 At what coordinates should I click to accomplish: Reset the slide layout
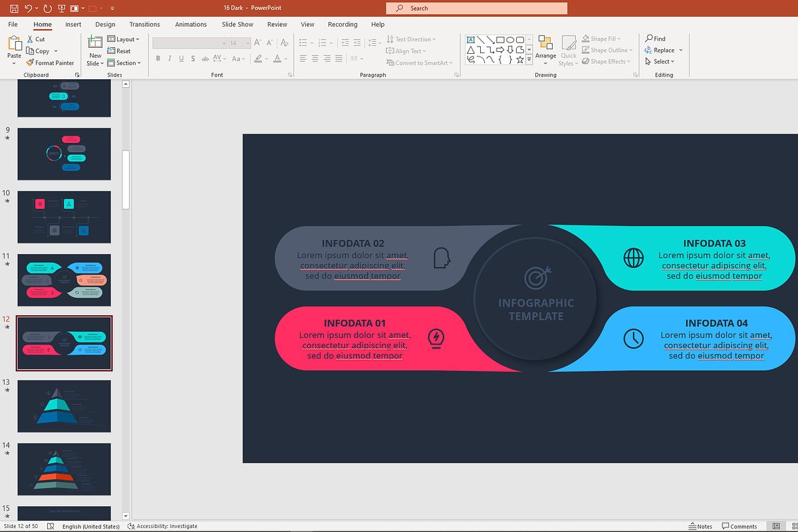[119, 51]
